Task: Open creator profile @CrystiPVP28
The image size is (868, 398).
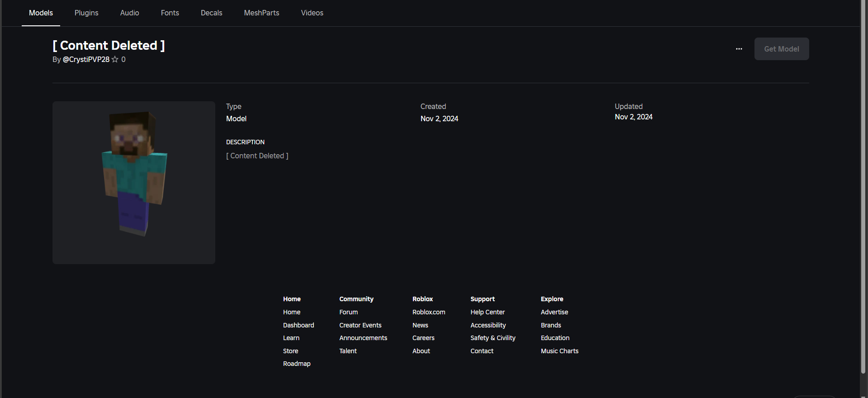Action: click(86, 59)
